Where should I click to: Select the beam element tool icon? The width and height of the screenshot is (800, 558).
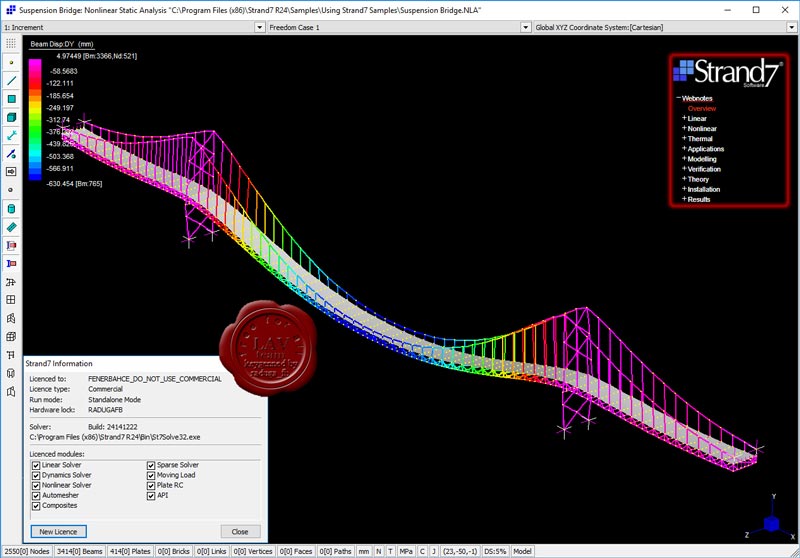(x=11, y=80)
